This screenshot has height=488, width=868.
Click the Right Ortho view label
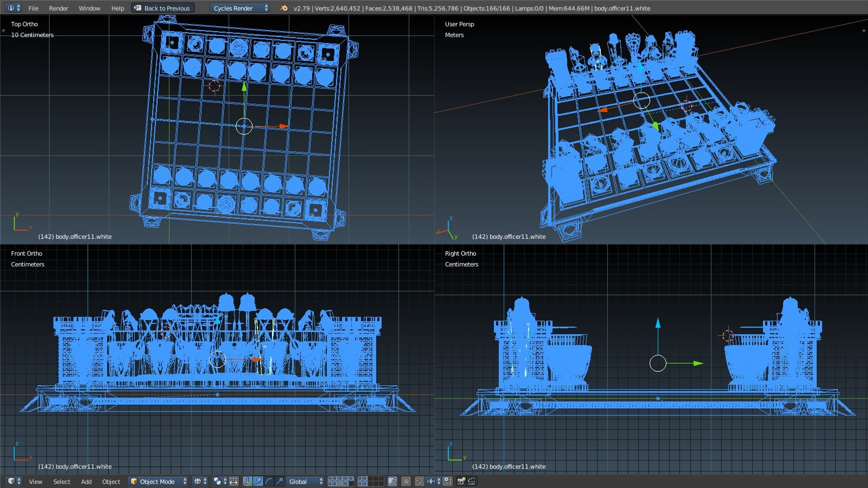coord(460,253)
